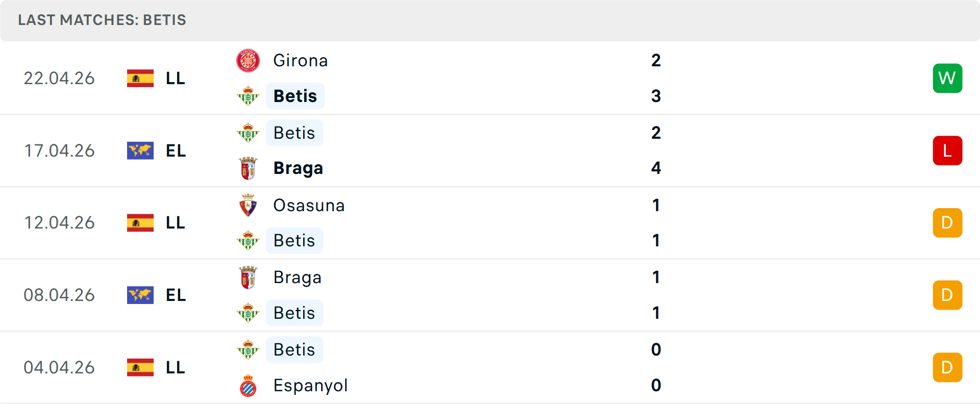
Task: Click the LL league label on 12.04.26
Action: click(176, 223)
